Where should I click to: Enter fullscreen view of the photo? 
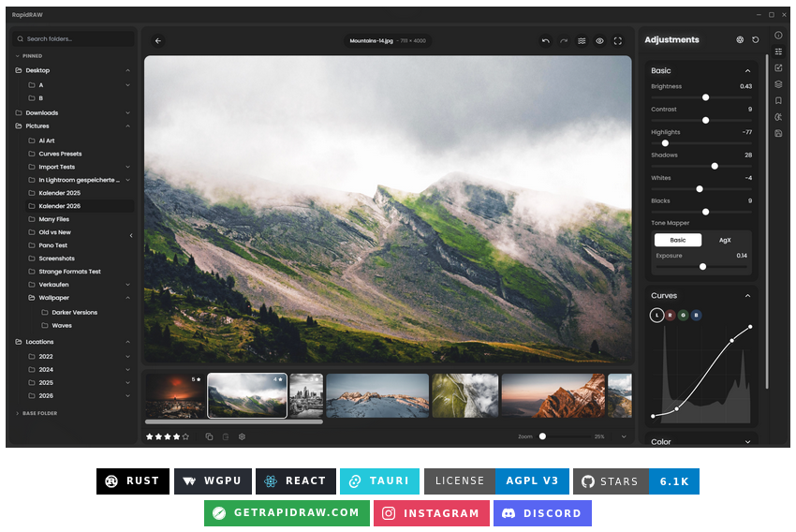coord(617,41)
